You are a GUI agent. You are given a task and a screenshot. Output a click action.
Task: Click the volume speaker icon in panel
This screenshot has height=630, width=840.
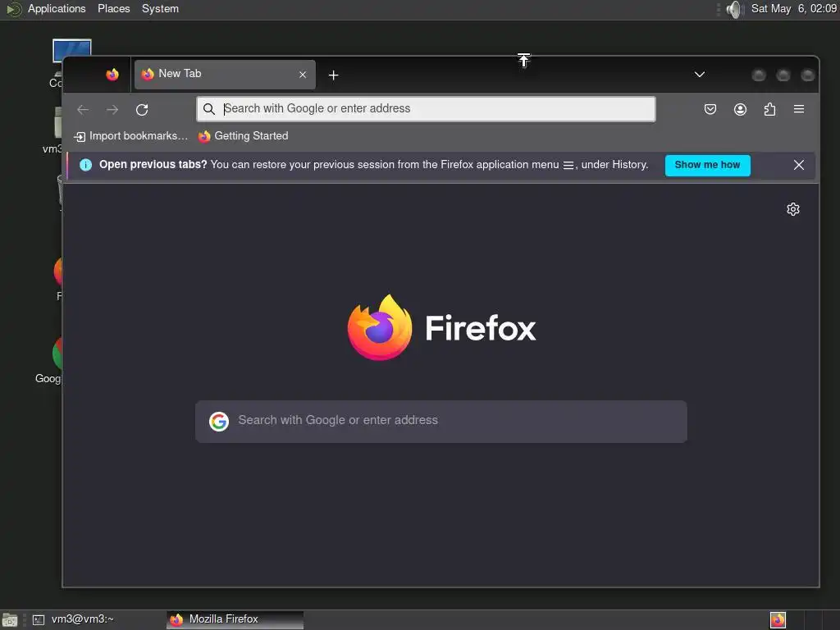click(x=734, y=9)
